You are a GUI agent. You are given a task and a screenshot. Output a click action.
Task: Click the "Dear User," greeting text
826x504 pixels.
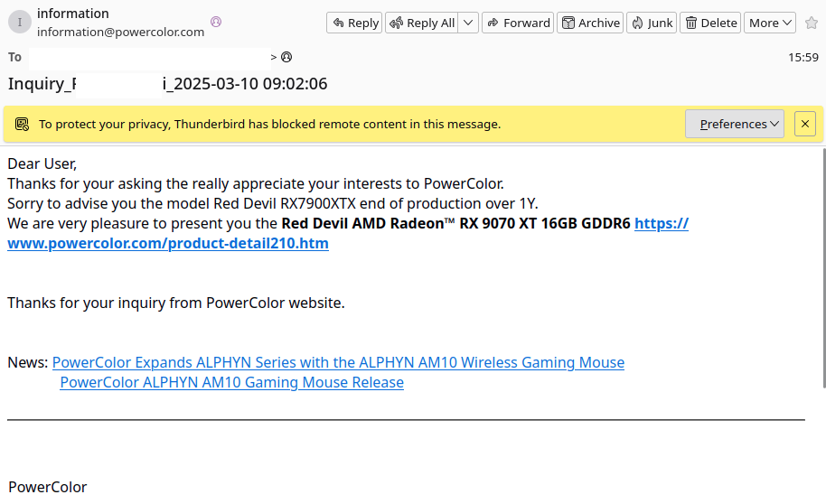click(42, 163)
